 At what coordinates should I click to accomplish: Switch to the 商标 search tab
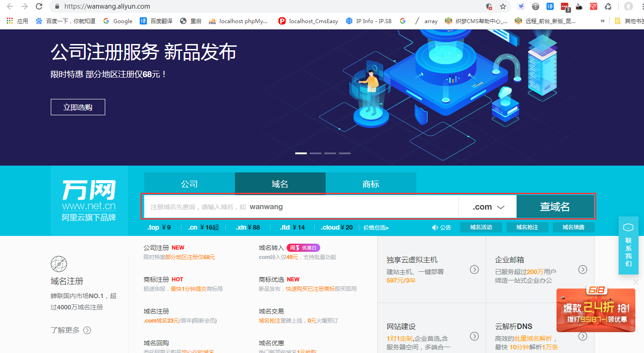[x=371, y=184]
